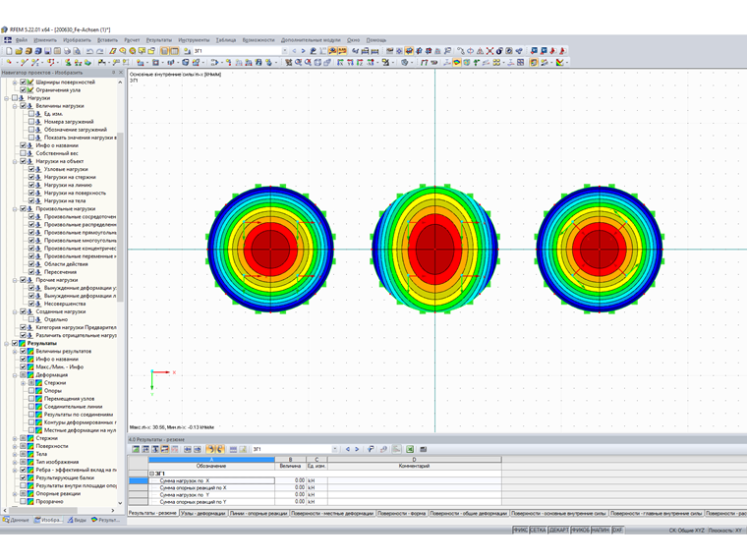Open the 'Результаты' menu

[159, 40]
